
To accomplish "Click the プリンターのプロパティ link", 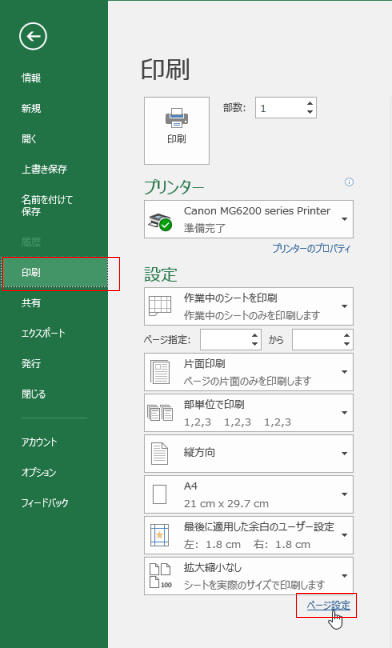I will pyautogui.click(x=311, y=249).
